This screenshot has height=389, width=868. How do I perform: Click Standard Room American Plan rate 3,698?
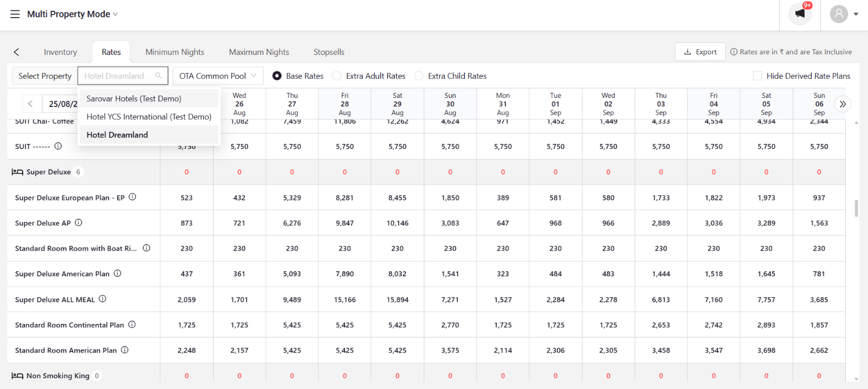767,350
